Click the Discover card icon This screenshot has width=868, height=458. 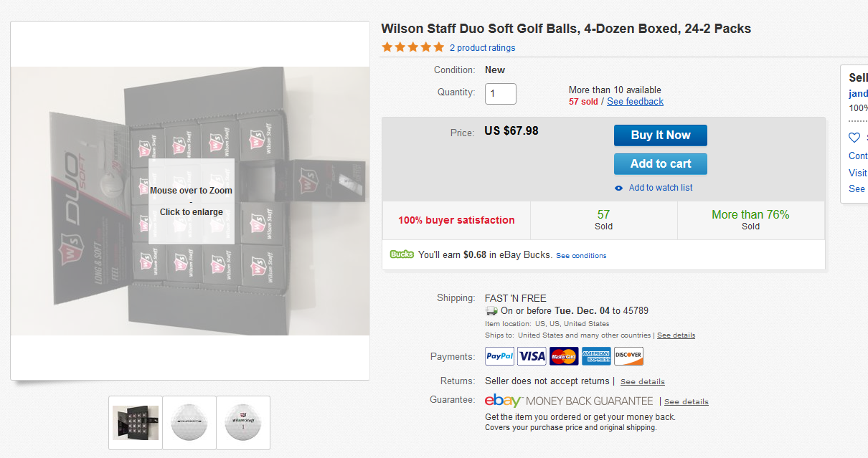coord(628,356)
